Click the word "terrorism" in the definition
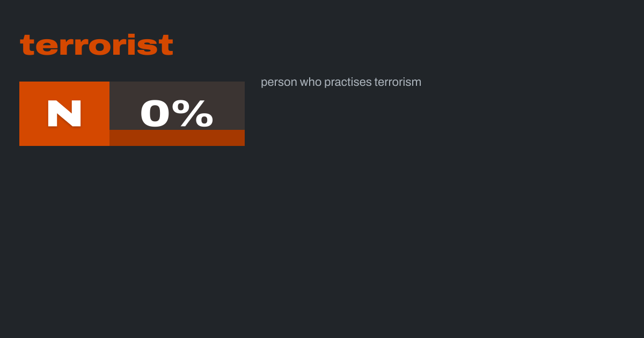This screenshot has width=644, height=338. point(398,82)
